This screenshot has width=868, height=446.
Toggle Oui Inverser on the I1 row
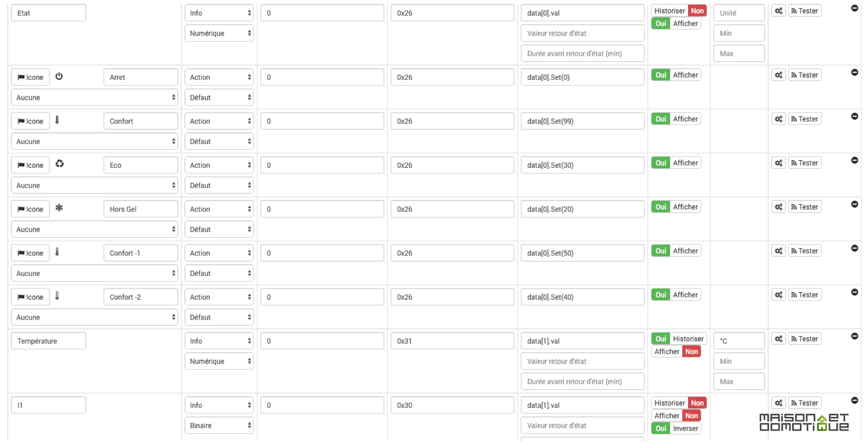click(x=676, y=428)
